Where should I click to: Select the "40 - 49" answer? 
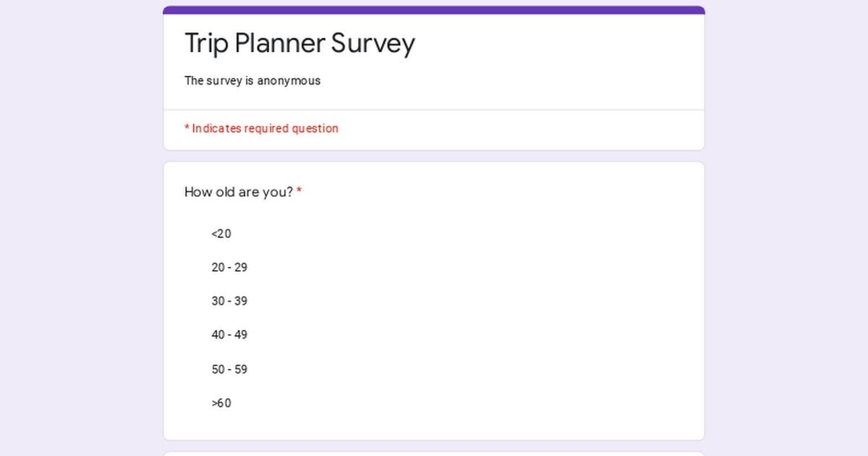229,335
